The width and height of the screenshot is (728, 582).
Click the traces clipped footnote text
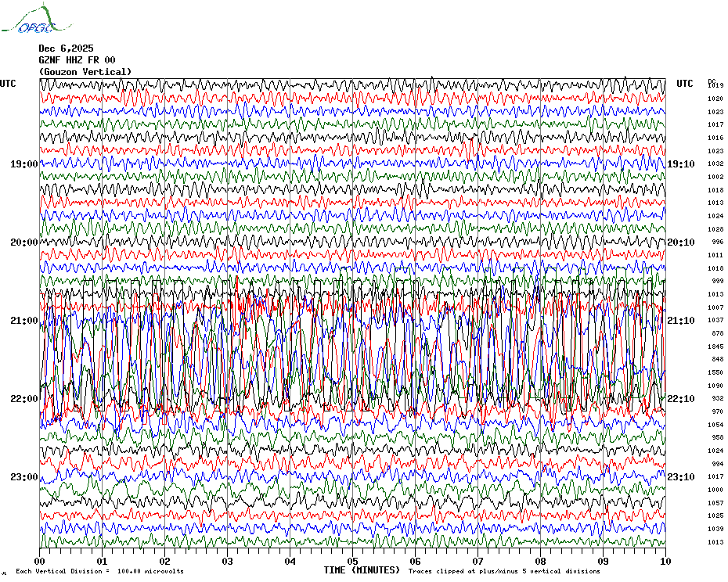point(504,571)
